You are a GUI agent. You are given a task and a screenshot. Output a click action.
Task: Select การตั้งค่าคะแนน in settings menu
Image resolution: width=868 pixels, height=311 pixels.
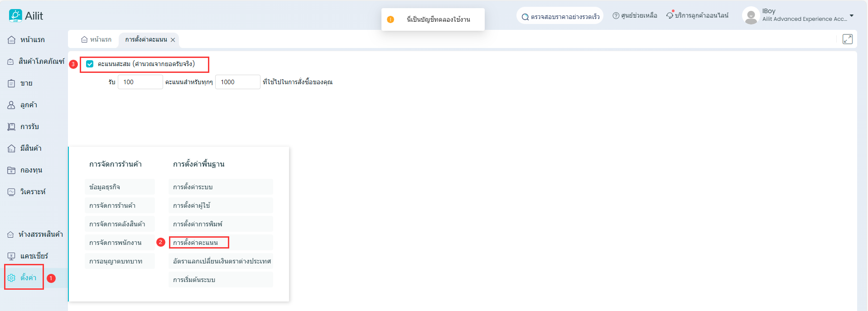click(196, 243)
